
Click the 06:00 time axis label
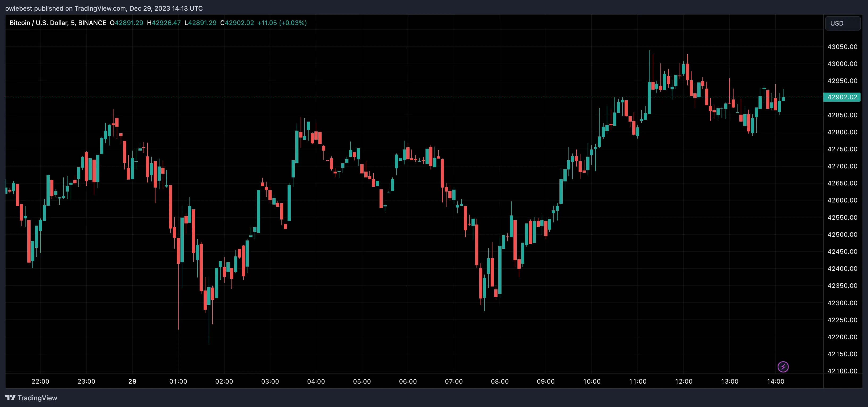pos(408,381)
